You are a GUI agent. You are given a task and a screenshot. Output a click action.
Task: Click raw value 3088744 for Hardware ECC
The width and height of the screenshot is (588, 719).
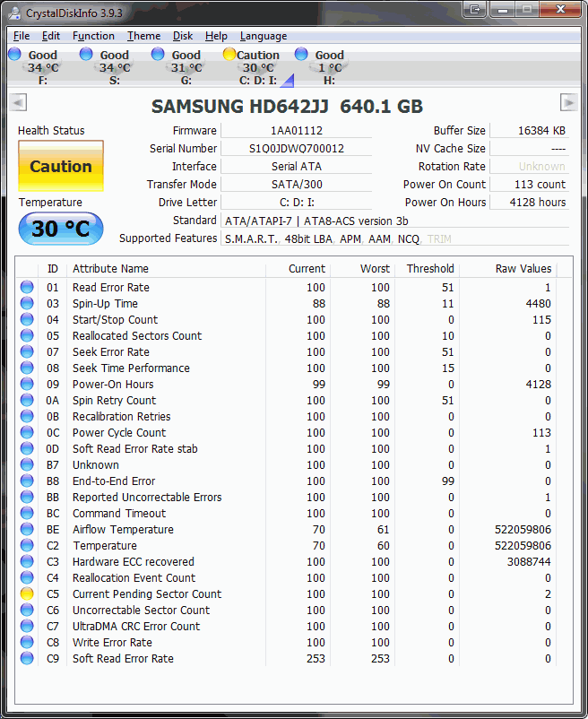pyautogui.click(x=529, y=562)
